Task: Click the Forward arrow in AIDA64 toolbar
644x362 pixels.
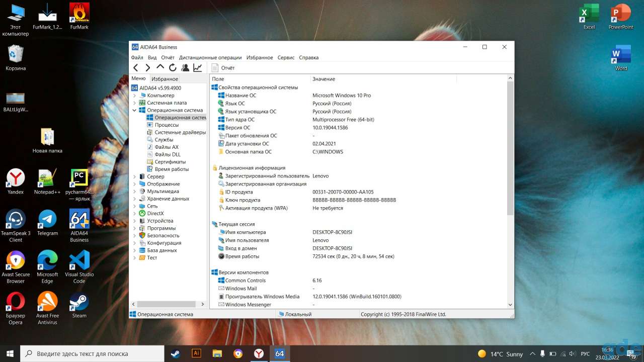Action: (x=147, y=67)
